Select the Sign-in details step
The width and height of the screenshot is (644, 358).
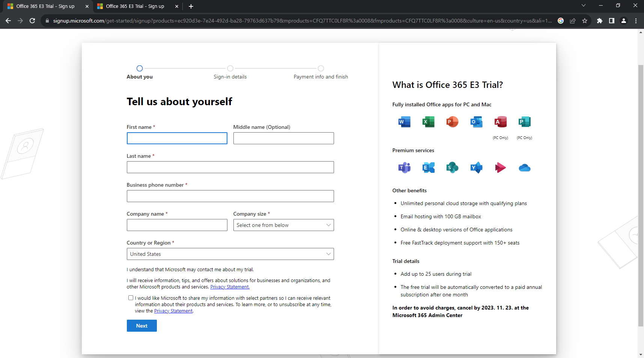point(230,72)
